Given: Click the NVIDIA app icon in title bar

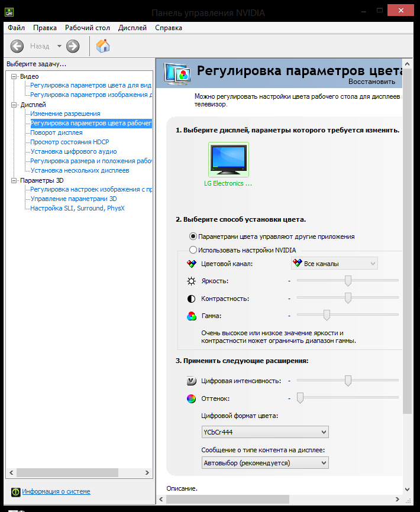Looking at the screenshot, I should 9,12.
